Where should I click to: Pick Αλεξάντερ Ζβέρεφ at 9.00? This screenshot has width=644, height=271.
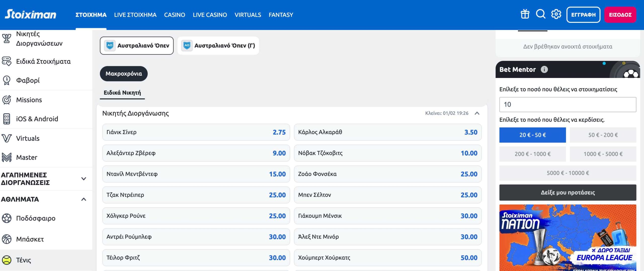point(196,153)
